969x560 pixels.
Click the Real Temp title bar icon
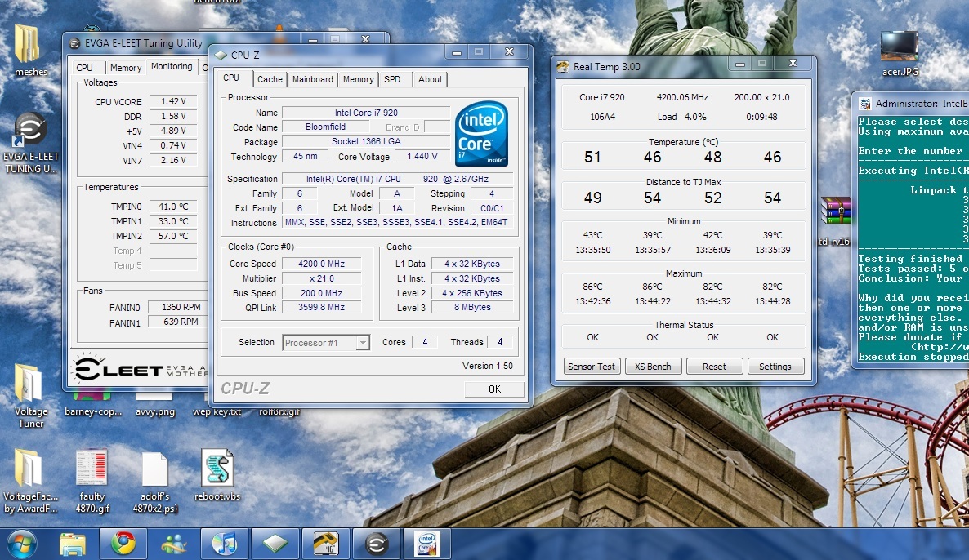[563, 67]
